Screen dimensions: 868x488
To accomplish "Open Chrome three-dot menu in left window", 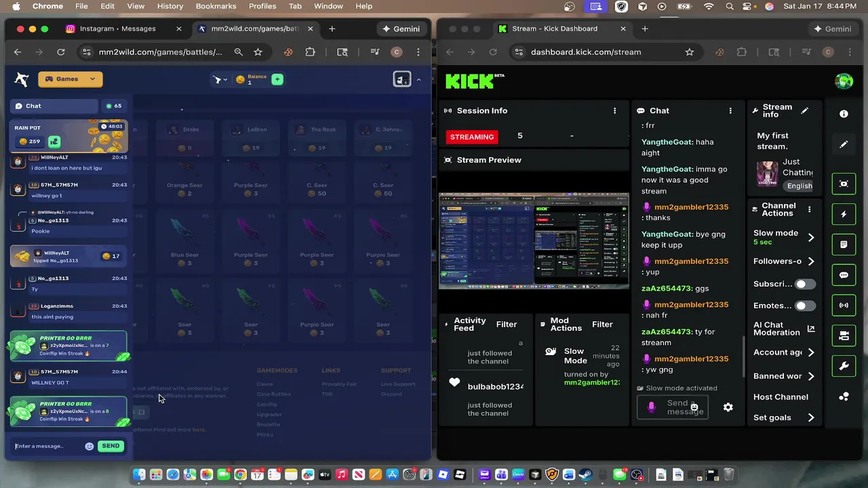I will coord(418,52).
